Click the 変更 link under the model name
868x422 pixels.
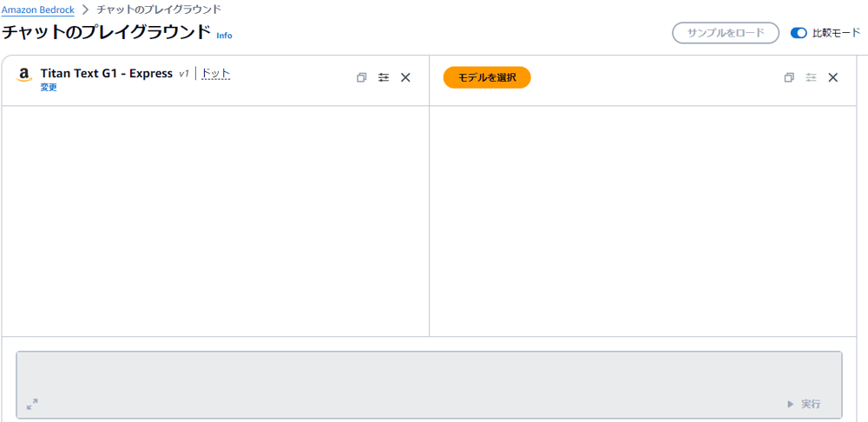[49, 88]
